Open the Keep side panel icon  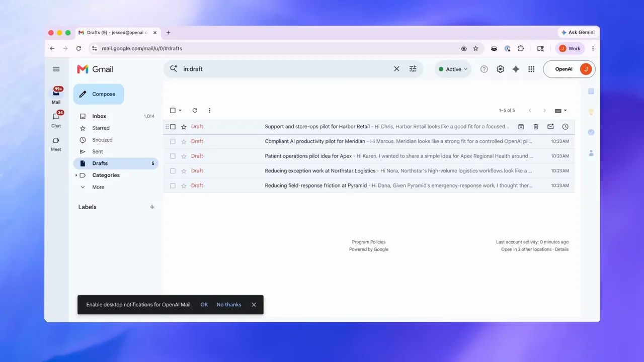coord(591,112)
